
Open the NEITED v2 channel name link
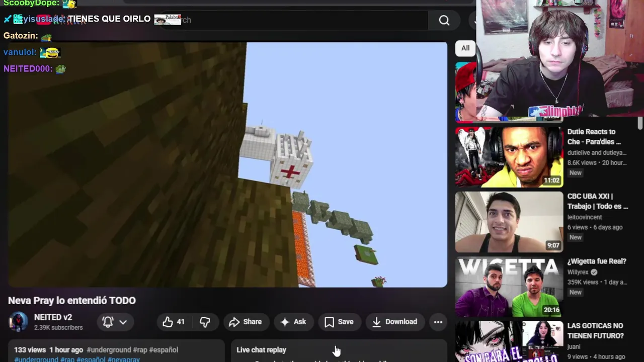click(x=53, y=317)
